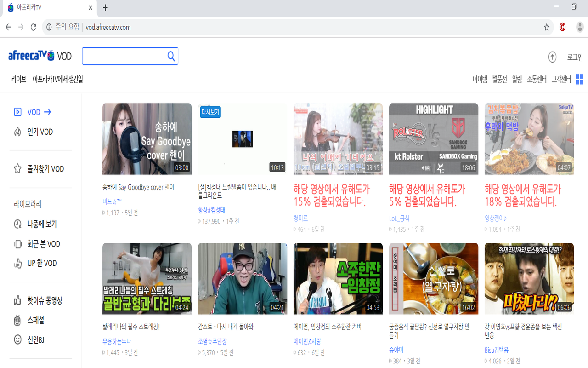Open the violin performance video thumbnail
Image resolution: width=588 pixels, height=368 pixels.
pyautogui.click(x=338, y=138)
